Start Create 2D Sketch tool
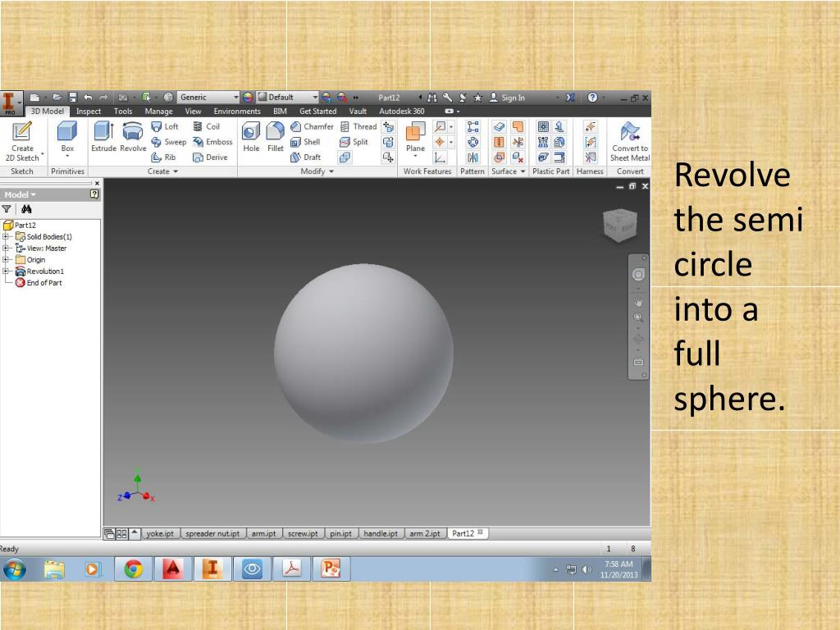This screenshot has height=630, width=840. point(22,141)
